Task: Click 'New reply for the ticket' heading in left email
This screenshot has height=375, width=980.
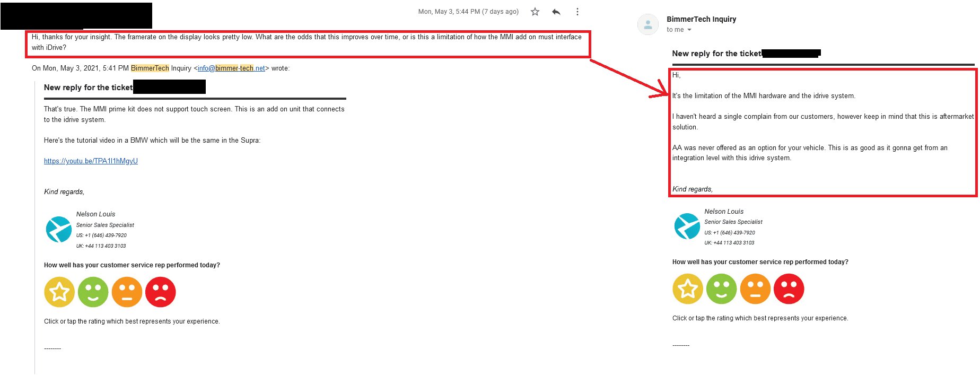Action: click(88, 88)
